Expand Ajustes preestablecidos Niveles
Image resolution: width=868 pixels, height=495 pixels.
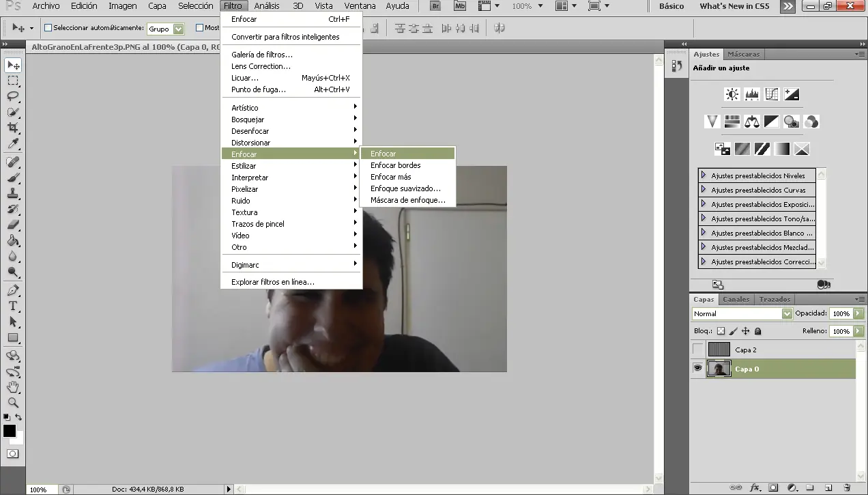tap(704, 175)
